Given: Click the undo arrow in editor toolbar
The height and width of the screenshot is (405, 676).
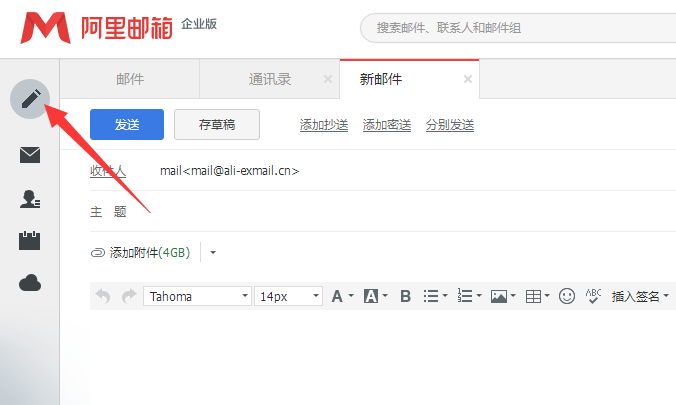Looking at the screenshot, I should click(103, 296).
